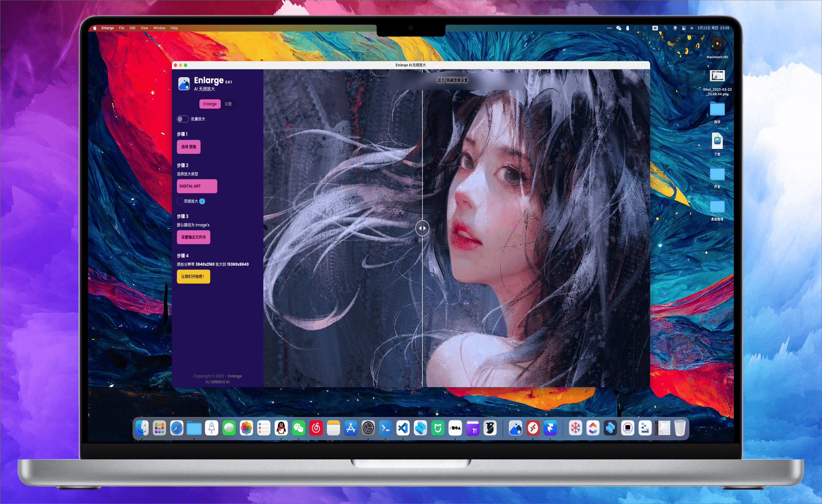Viewport: 822px width, 504px height.
Task: Select the iShot screenshot file thumbnail on desktop
Action: tap(717, 76)
